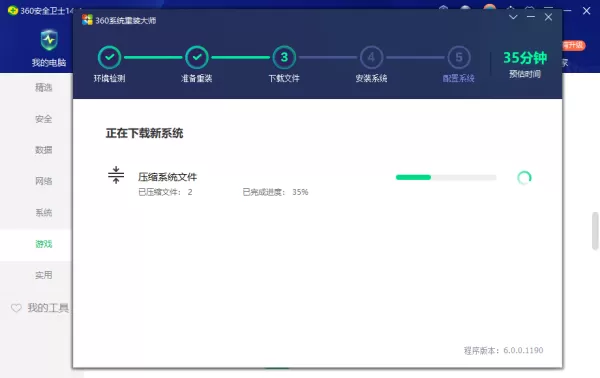
Task: Click step 2 准备重装 checkmark circle
Action: 197,57
